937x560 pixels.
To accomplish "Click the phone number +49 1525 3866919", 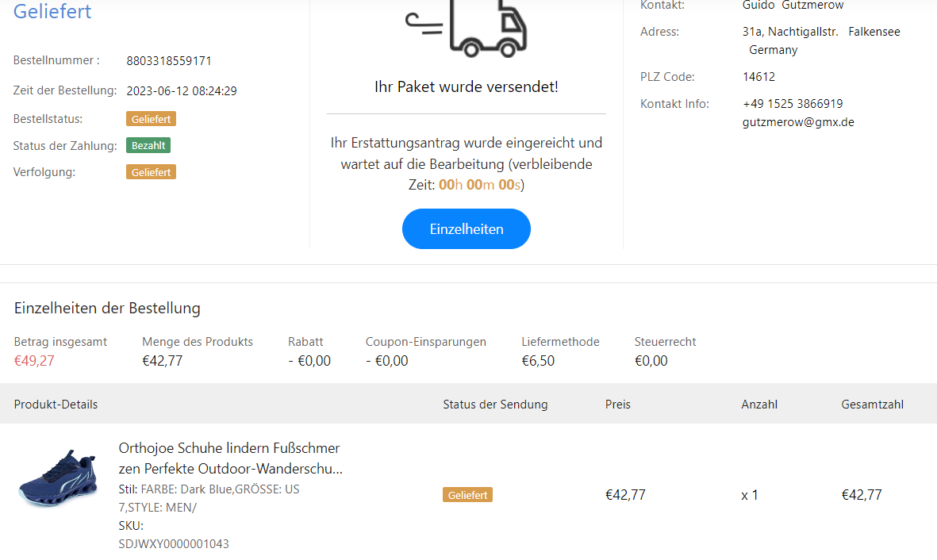I will point(793,104).
